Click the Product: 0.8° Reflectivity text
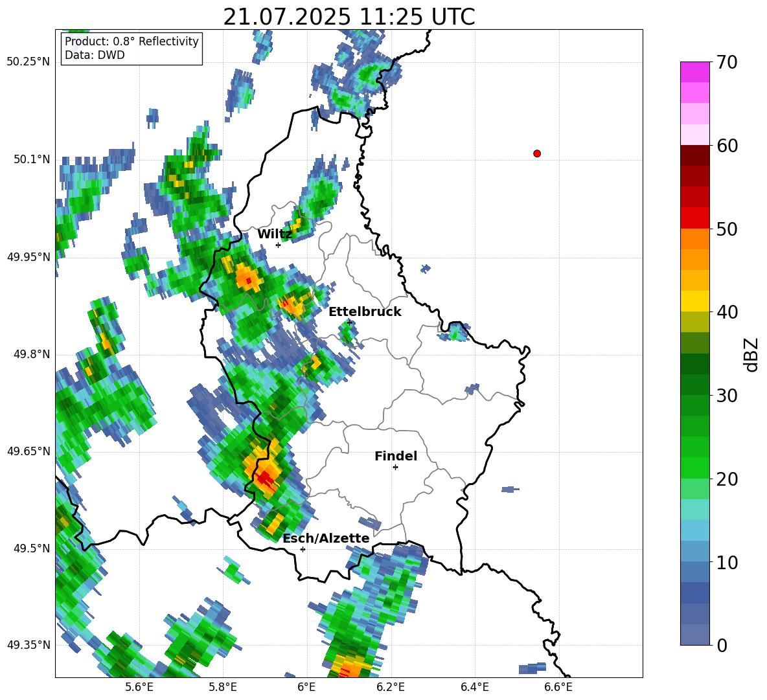This screenshot has width=767, height=700. click(132, 41)
